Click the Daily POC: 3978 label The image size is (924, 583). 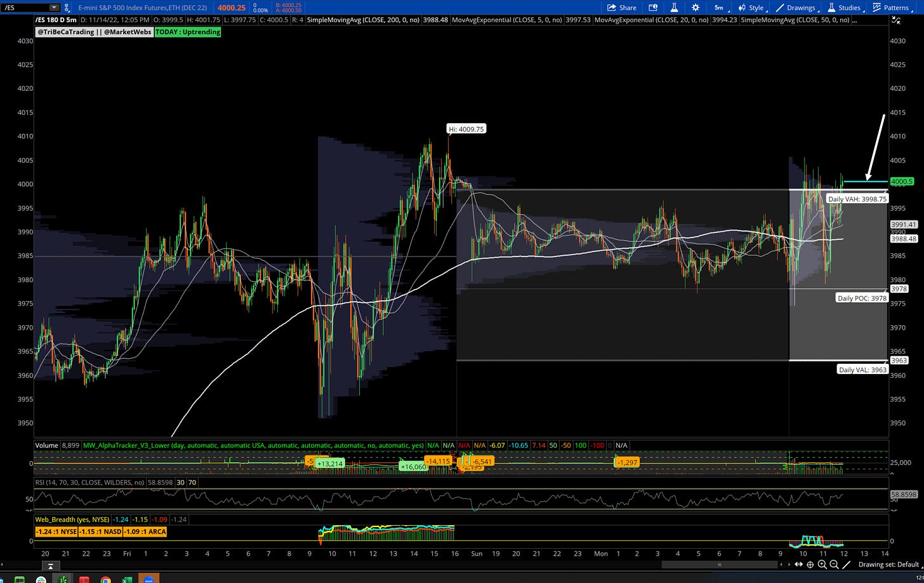click(862, 298)
